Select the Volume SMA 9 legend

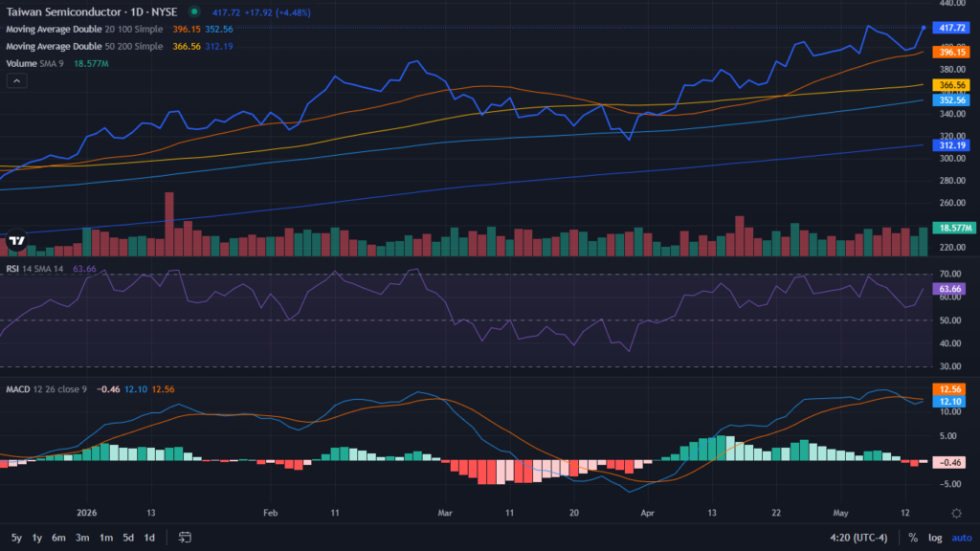click(35, 64)
